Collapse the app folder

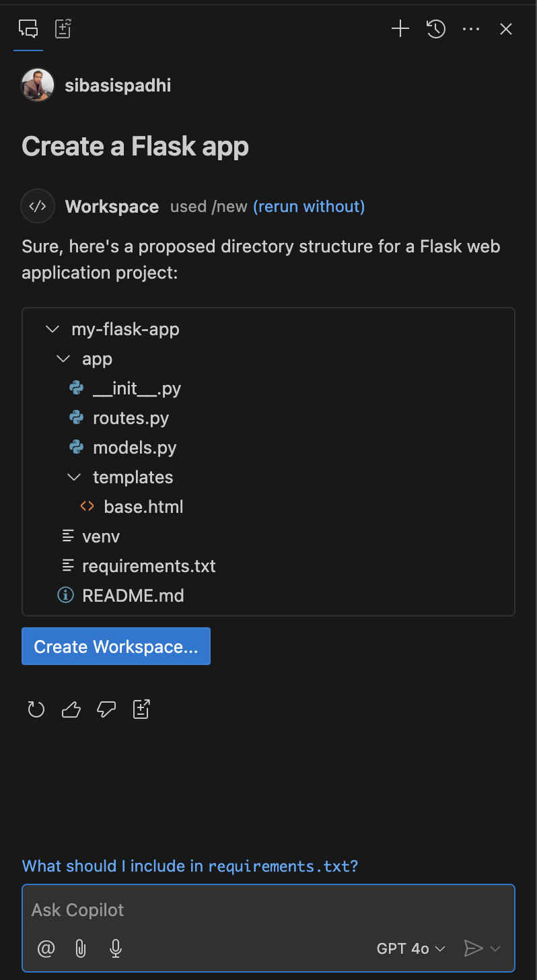[63, 359]
